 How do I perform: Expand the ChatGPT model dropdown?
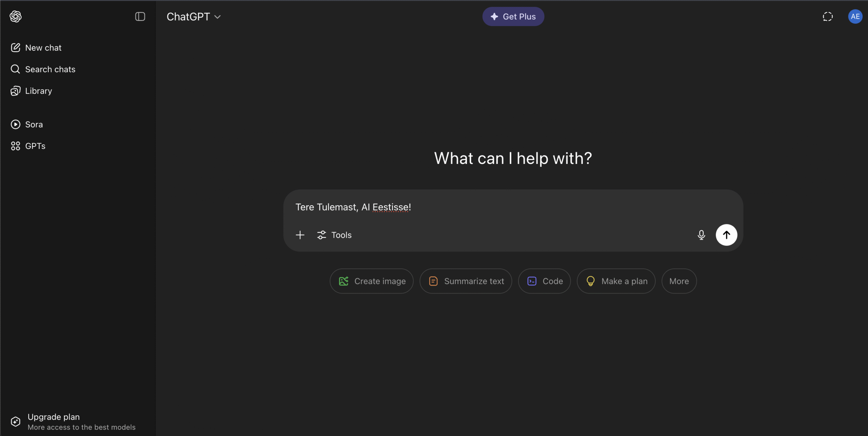point(194,17)
